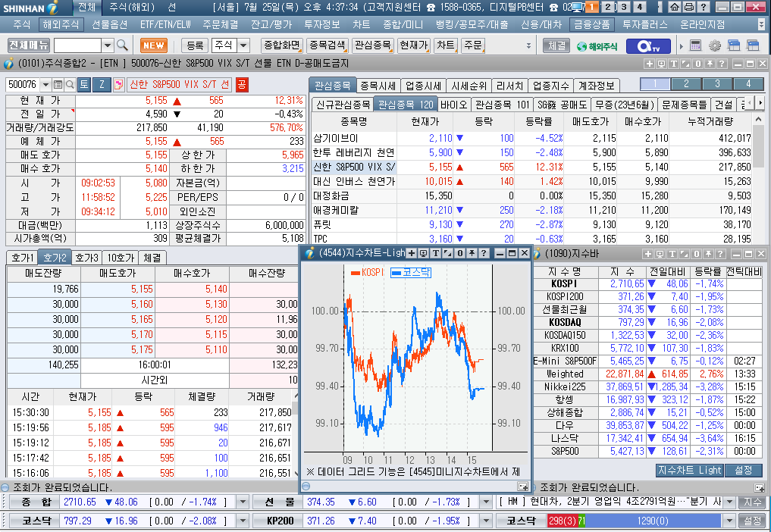Expand hidden toolbar items arrow before calculator

pyautogui.click(x=682, y=46)
